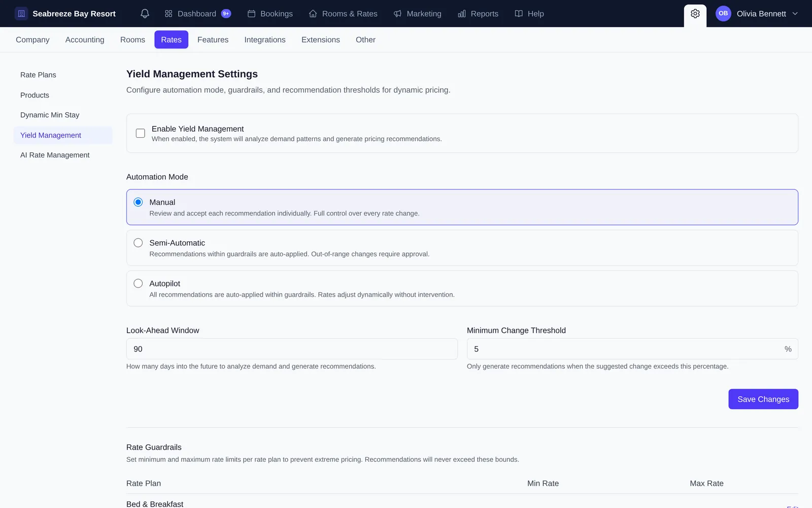
Task: Open Dynamic Min Stay settings
Action: pyautogui.click(x=63, y=115)
